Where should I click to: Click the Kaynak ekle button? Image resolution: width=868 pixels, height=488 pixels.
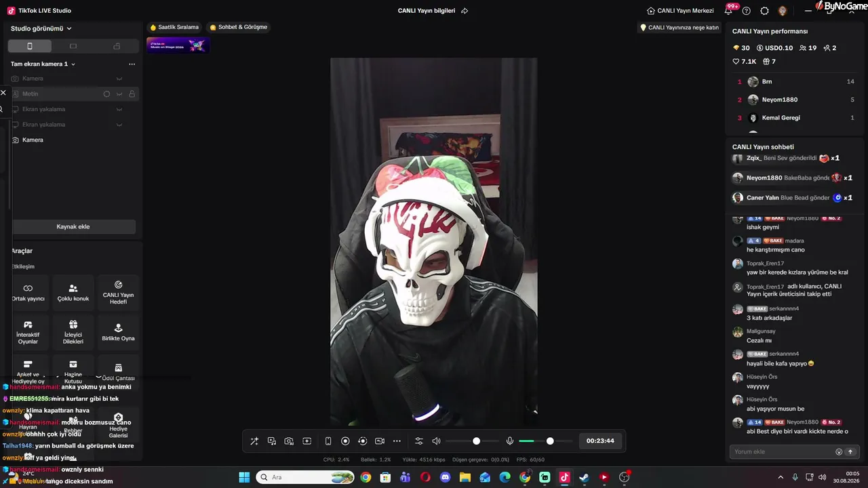pyautogui.click(x=73, y=226)
